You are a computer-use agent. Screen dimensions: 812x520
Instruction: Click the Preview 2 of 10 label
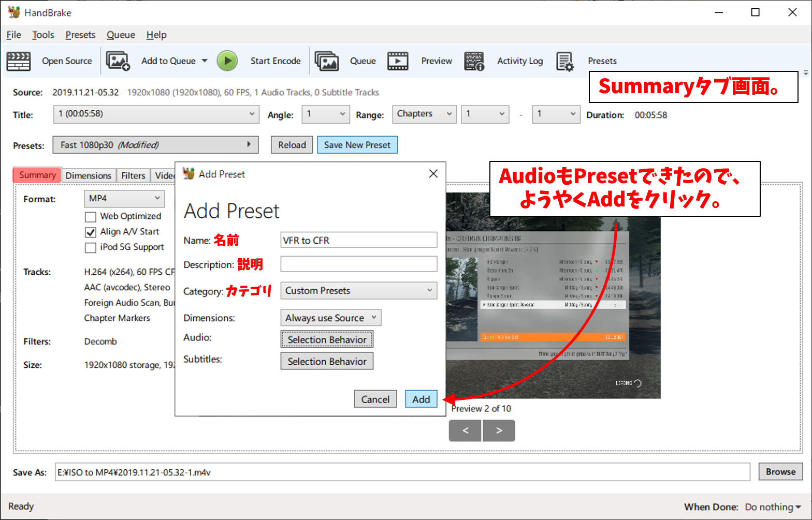pyautogui.click(x=481, y=408)
